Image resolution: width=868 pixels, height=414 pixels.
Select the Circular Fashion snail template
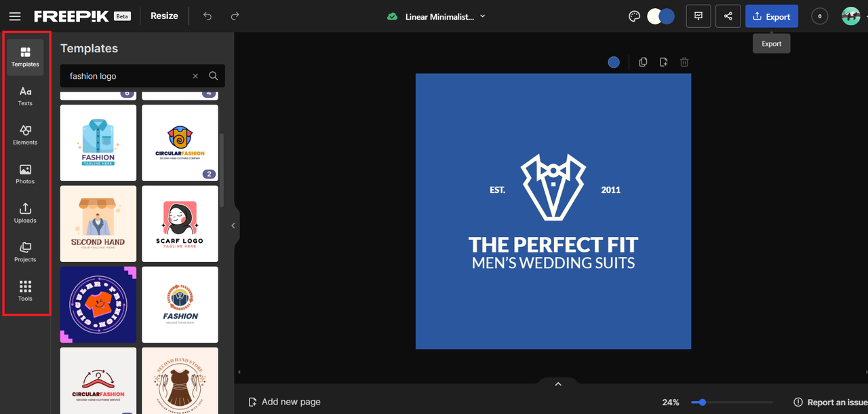(180, 143)
